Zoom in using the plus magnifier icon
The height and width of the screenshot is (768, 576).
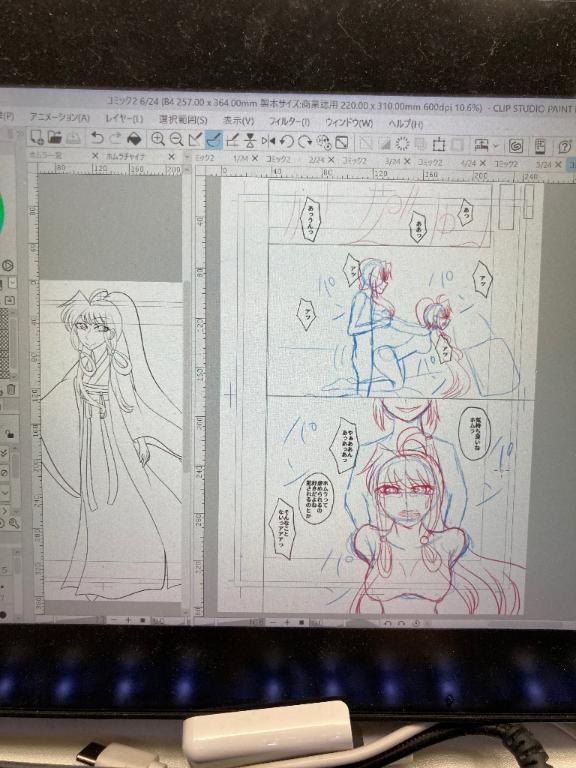(x=158, y=140)
